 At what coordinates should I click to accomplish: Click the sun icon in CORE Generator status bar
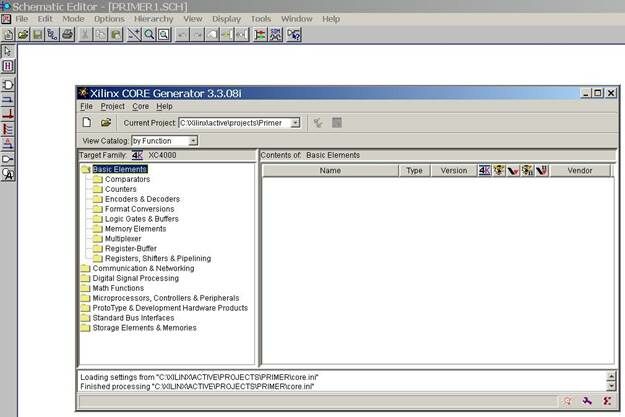point(568,401)
